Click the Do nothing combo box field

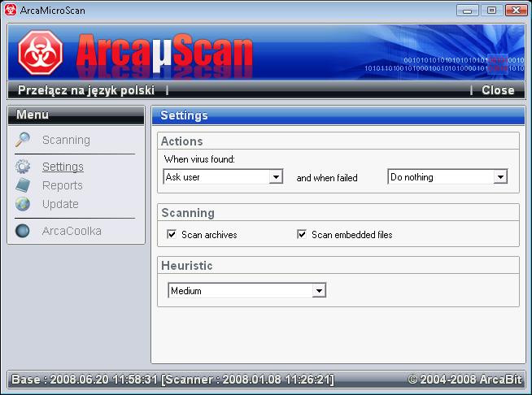tap(447, 176)
